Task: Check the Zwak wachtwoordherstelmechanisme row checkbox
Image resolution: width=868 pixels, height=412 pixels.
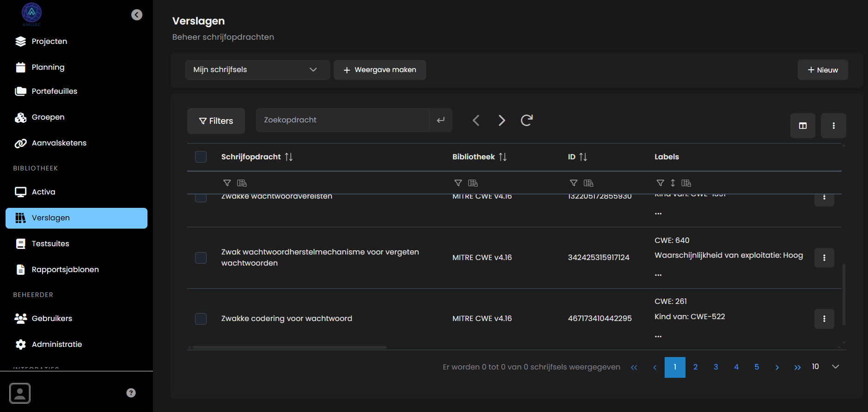Action: coord(201,258)
